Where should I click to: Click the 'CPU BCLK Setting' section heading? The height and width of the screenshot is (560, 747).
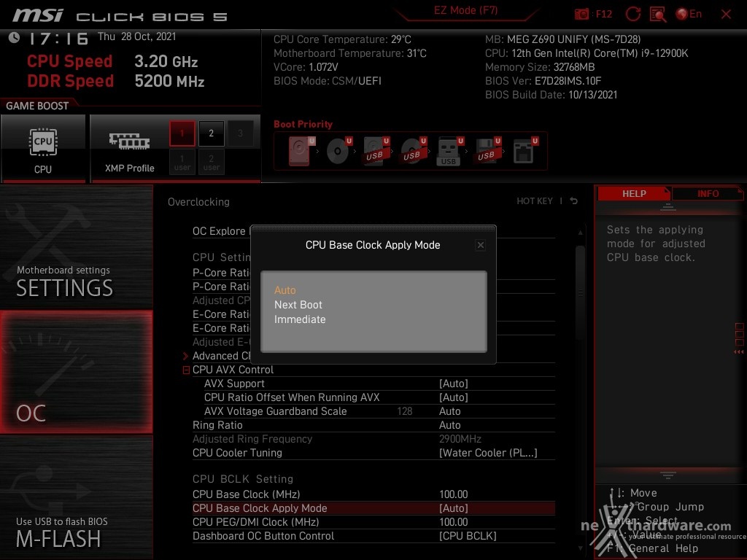click(243, 479)
